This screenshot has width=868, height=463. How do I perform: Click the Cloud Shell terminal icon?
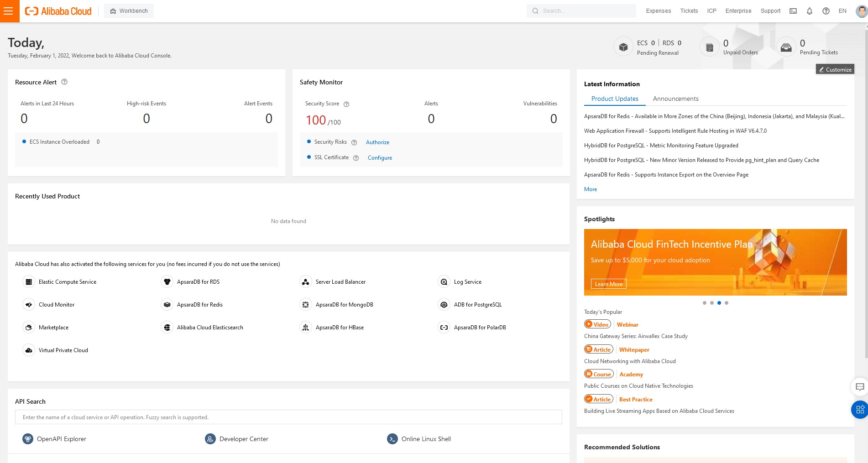[x=793, y=11]
